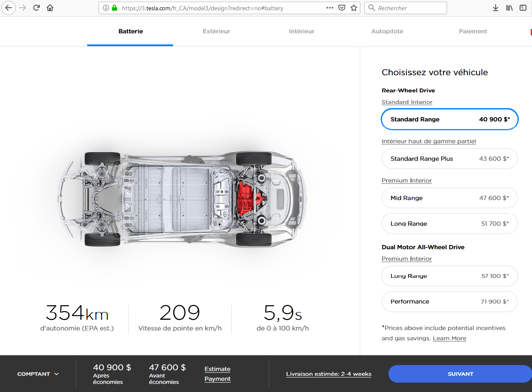Bookmark this page with the star icon
The width and height of the screenshot is (532, 392).
pyautogui.click(x=353, y=8)
